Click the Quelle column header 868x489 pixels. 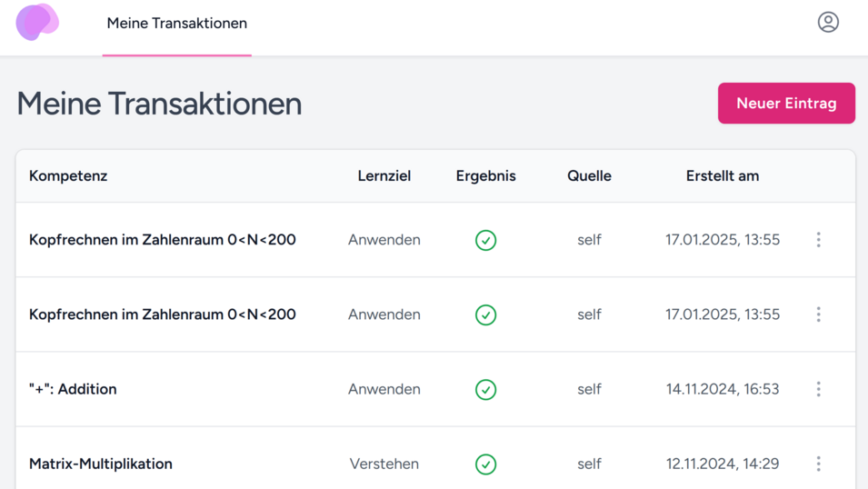(589, 176)
